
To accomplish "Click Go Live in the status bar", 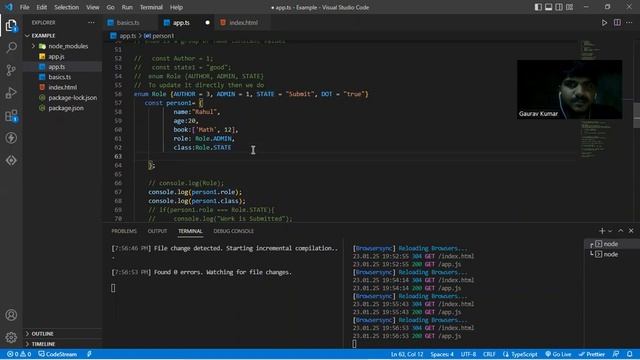I will coord(558,354).
